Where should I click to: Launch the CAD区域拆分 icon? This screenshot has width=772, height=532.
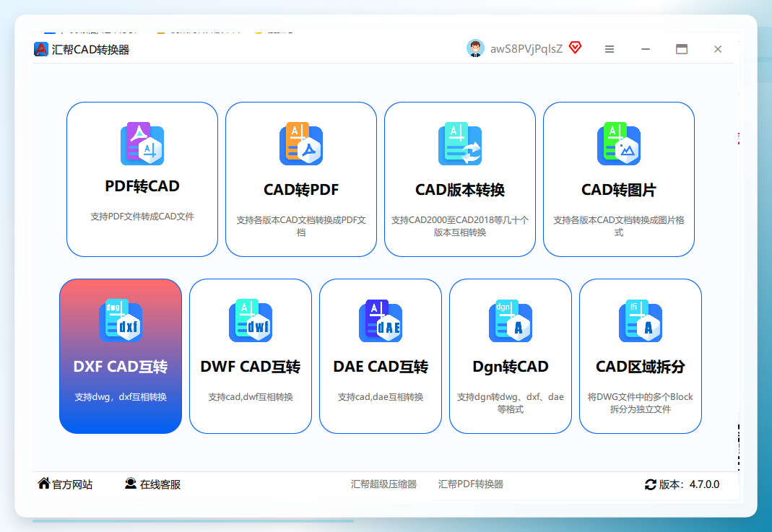point(641,321)
